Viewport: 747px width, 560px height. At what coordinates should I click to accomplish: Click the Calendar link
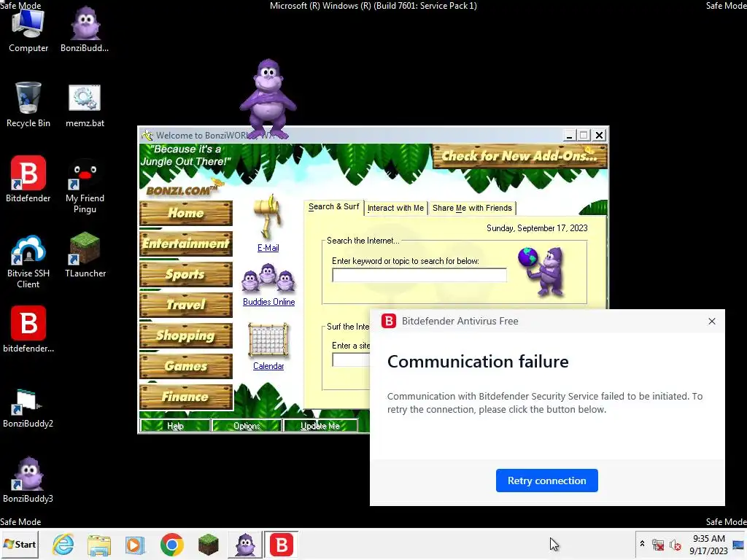(268, 366)
